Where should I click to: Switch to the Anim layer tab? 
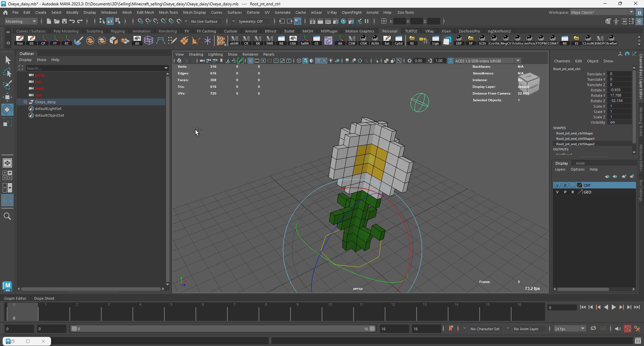[x=580, y=163]
